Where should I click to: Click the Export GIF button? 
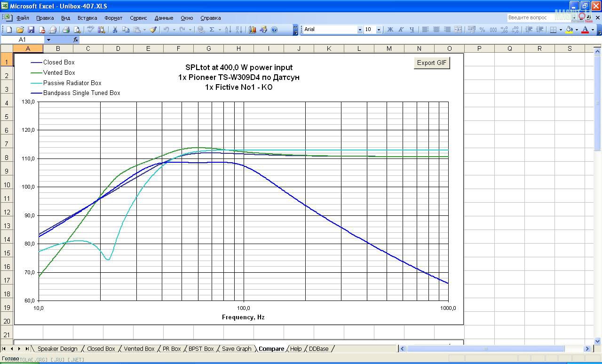[432, 63]
